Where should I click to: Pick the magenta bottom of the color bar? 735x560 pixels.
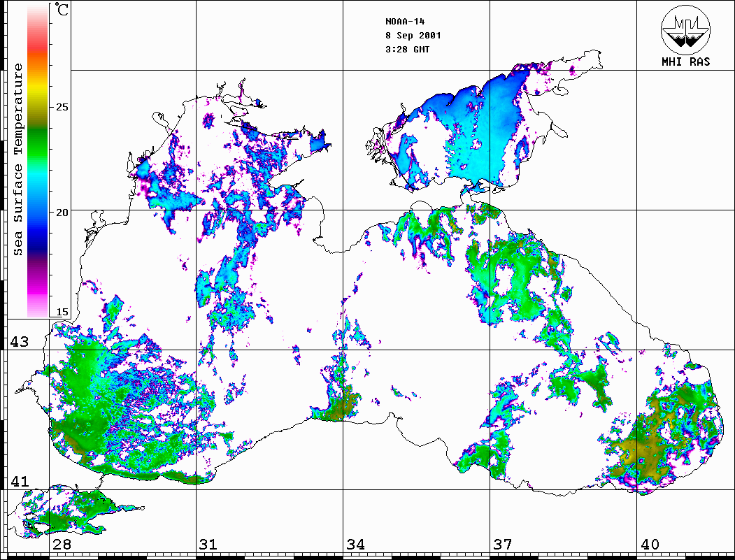click(x=38, y=291)
